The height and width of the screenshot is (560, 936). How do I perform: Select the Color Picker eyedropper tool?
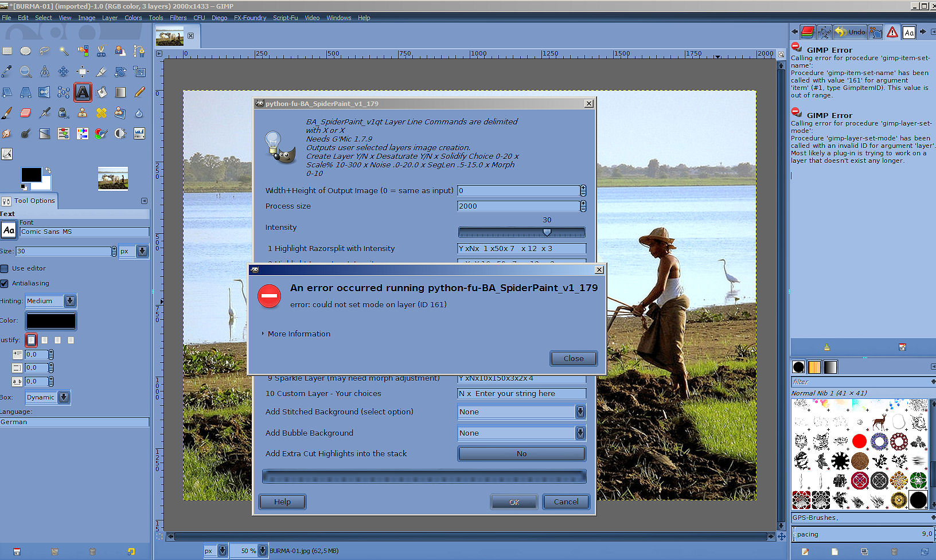coord(7,72)
